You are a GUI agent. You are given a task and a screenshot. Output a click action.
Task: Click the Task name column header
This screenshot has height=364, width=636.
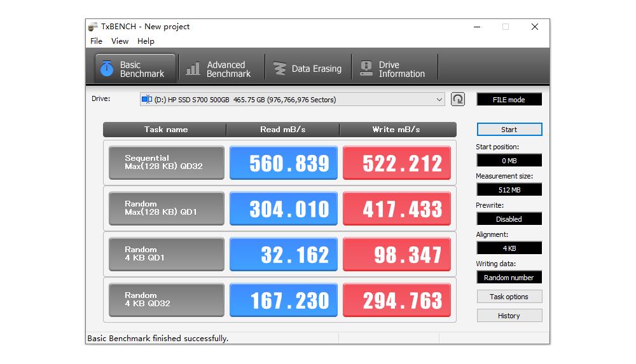pos(165,130)
